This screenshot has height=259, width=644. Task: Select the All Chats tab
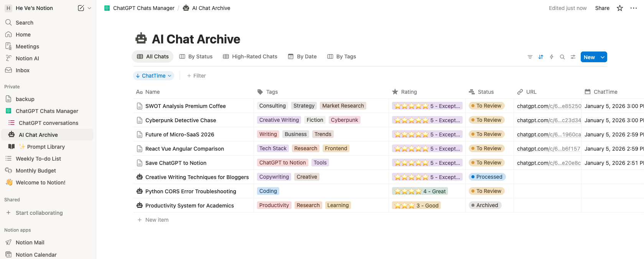coord(153,56)
